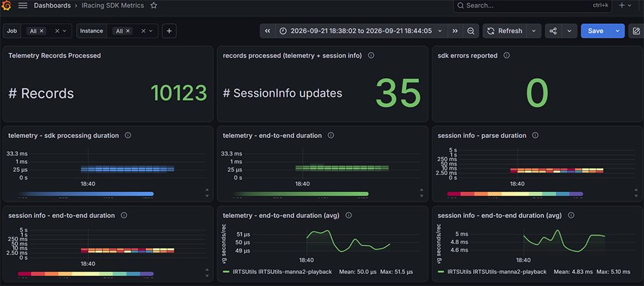
Task: Open the Dashboards breadcrumb link
Action: (51, 5)
